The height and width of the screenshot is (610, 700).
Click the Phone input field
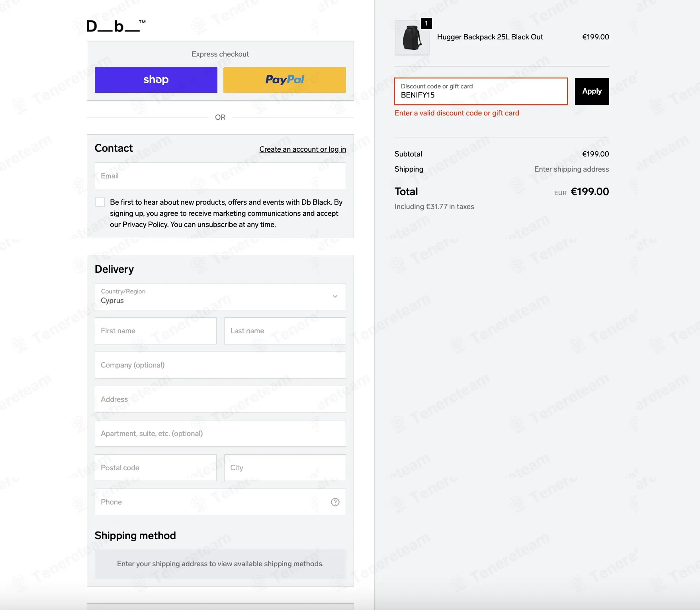[220, 502]
